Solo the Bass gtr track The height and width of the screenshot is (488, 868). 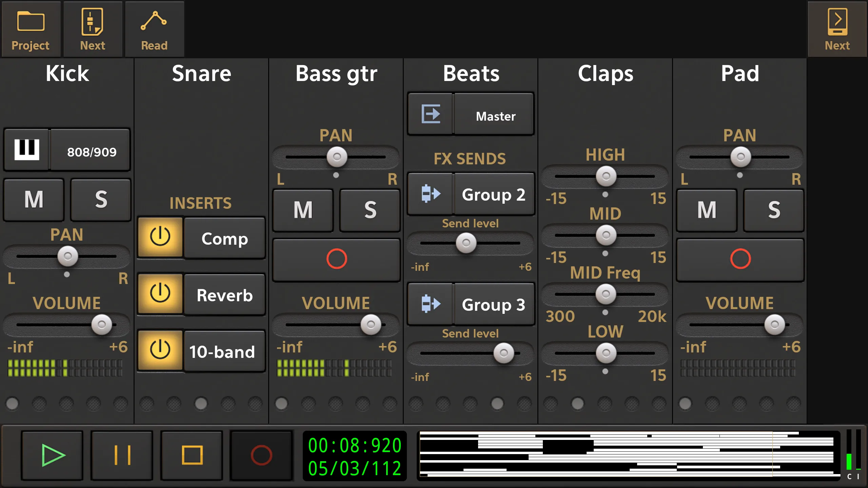pos(370,210)
